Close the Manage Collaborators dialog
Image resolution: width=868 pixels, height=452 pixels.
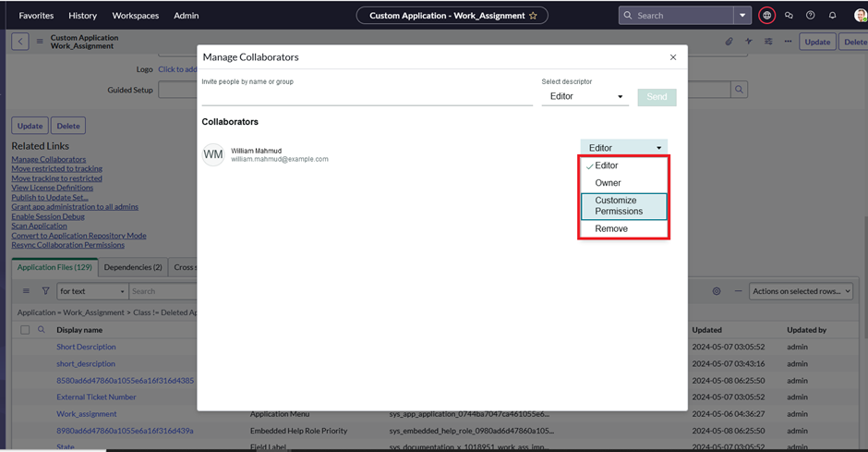[x=673, y=57]
